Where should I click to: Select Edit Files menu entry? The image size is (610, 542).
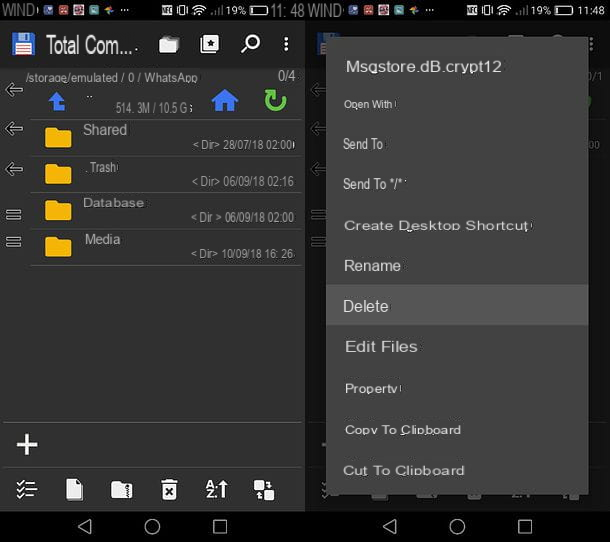pyautogui.click(x=457, y=346)
